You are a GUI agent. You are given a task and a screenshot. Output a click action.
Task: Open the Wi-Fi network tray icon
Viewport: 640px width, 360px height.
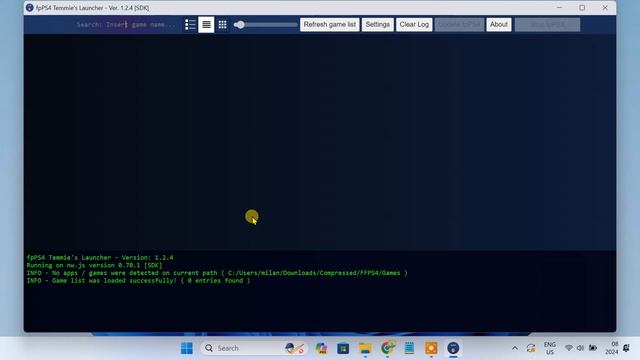569,348
